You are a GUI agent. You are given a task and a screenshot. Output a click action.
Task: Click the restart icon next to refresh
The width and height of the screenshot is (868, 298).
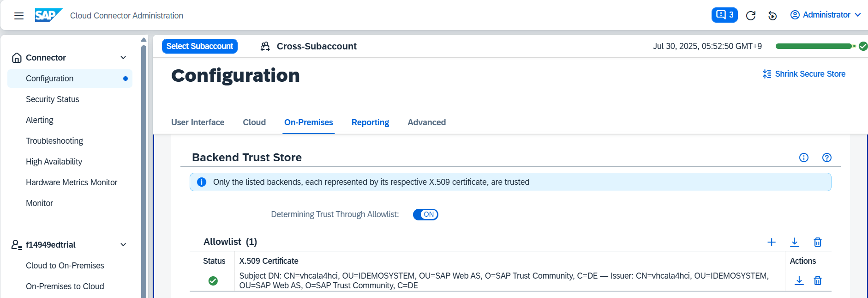772,16
